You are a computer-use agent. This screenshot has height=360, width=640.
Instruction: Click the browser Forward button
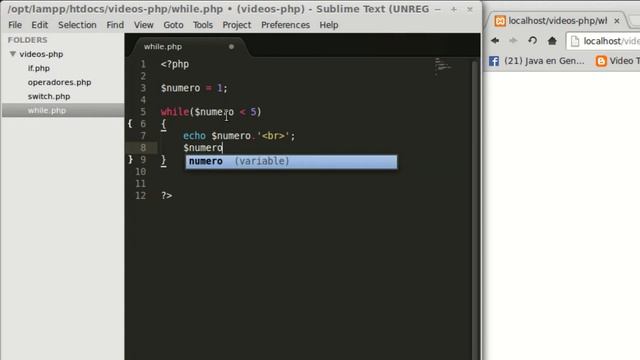coord(513,40)
